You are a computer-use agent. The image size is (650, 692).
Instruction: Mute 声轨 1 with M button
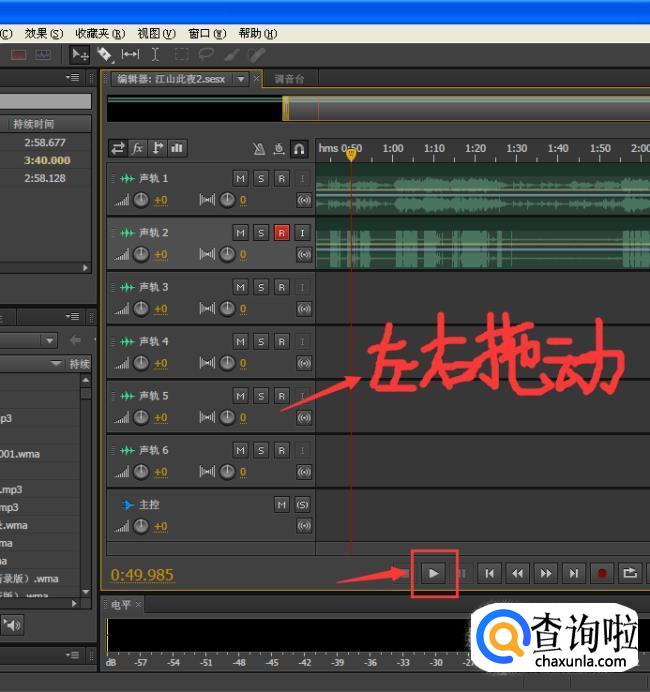click(x=240, y=178)
